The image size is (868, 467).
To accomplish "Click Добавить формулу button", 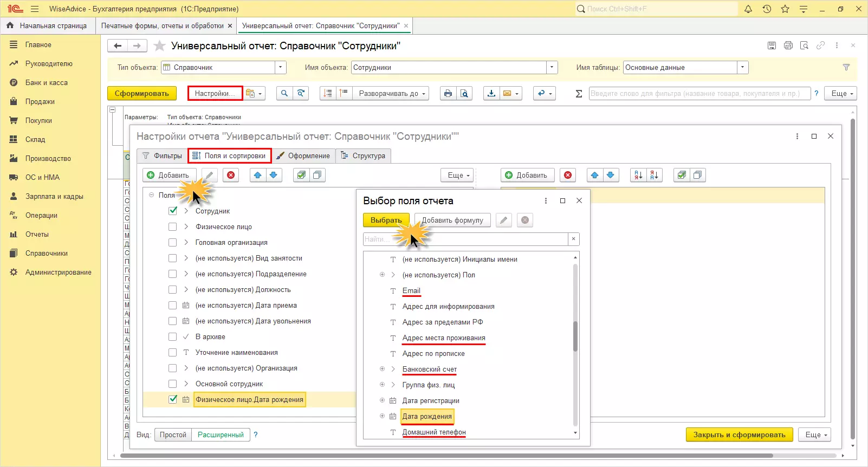I will (452, 220).
